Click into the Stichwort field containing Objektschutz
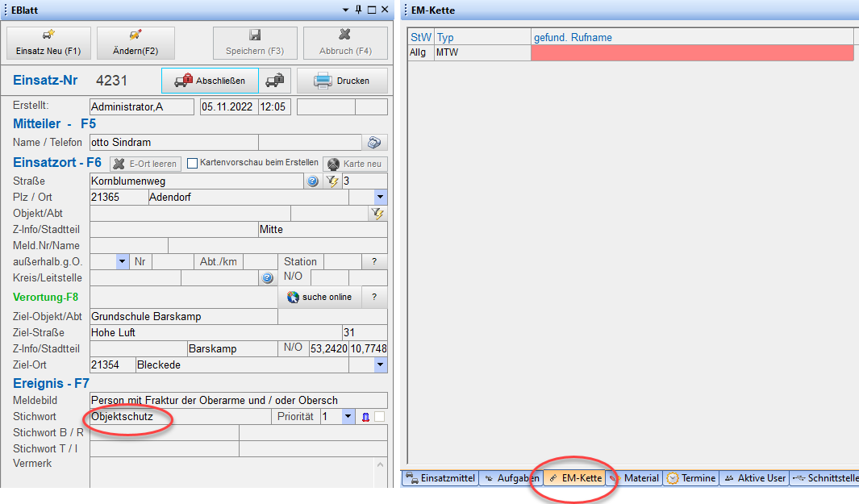The image size is (859, 504). pos(177,417)
